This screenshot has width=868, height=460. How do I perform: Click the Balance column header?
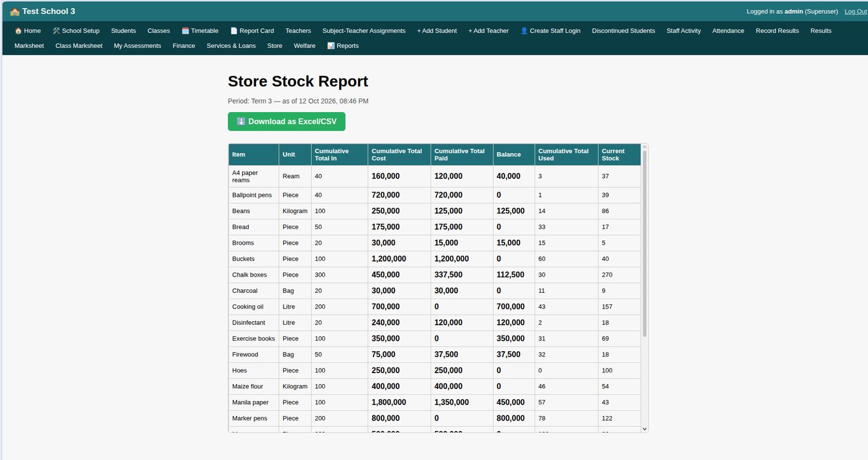(514, 154)
